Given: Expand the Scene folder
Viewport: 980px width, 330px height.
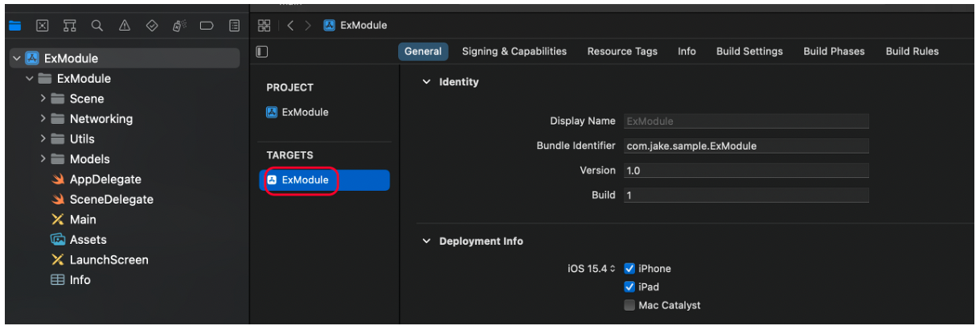Looking at the screenshot, I should point(43,99).
